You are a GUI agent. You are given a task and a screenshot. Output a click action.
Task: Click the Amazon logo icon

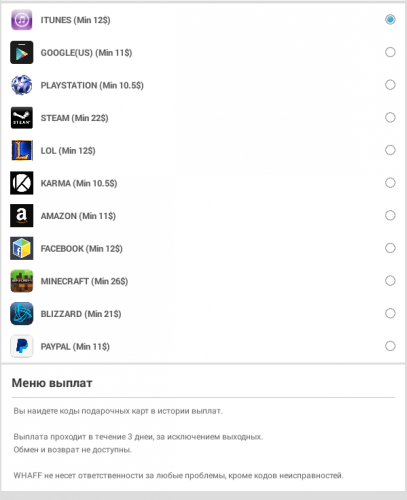point(22,216)
